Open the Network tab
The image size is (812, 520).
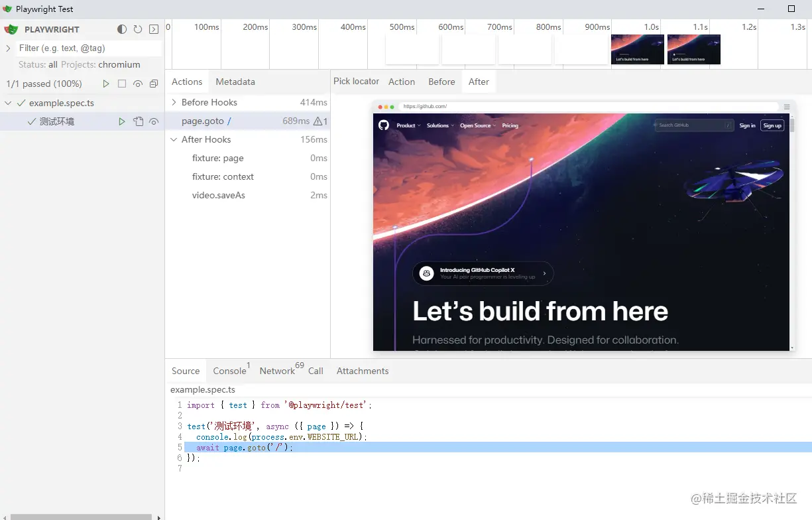(x=277, y=371)
